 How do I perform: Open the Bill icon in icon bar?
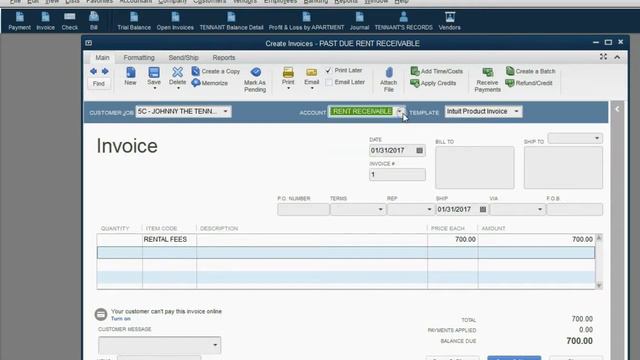[x=94, y=21]
